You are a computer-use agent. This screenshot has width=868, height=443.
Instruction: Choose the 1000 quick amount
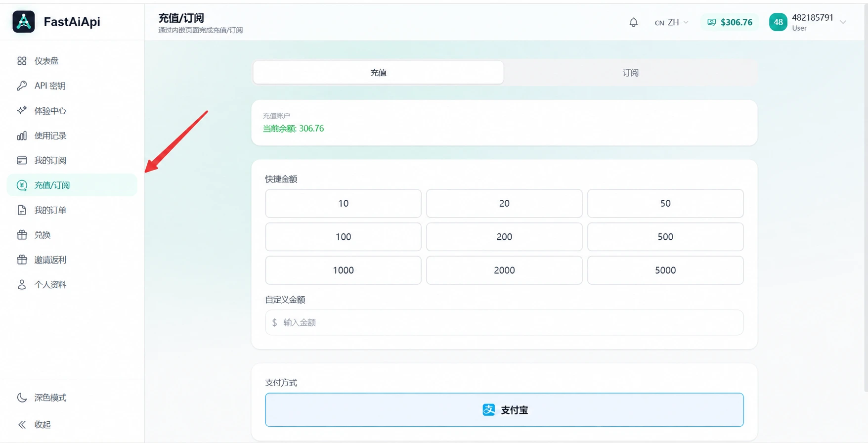[343, 270]
